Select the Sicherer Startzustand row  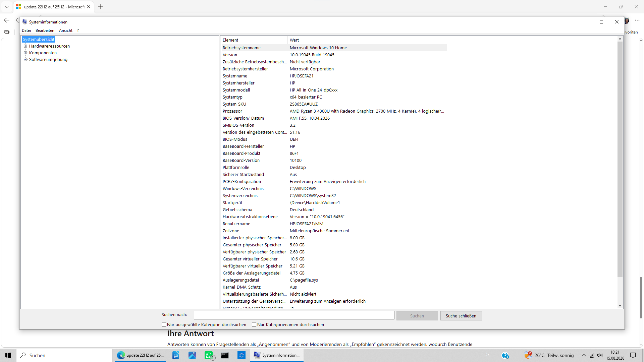coord(334,175)
